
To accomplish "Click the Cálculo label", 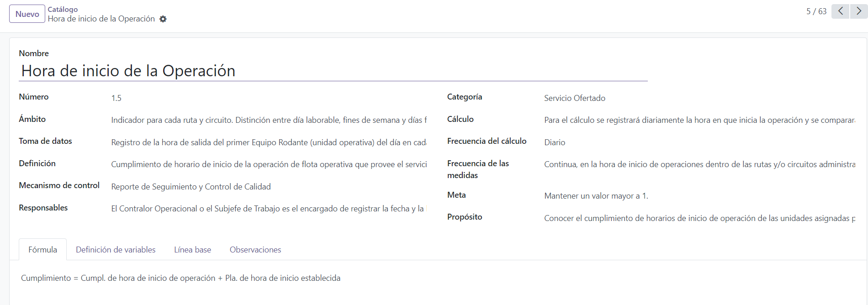I will pyautogui.click(x=460, y=119).
